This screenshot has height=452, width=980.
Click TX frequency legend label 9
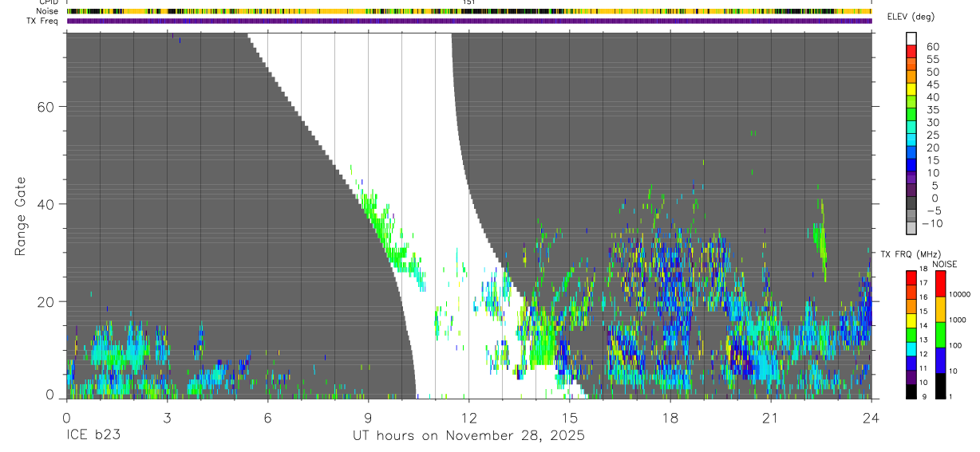[x=926, y=397]
